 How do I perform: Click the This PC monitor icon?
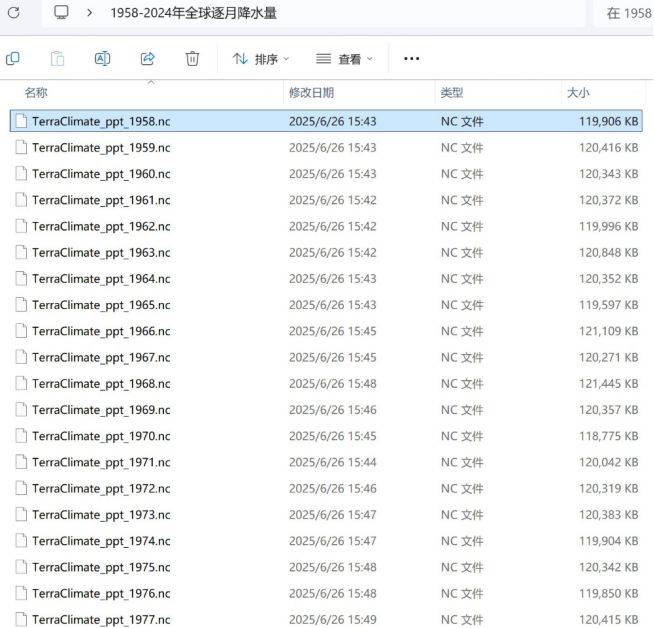coord(61,13)
